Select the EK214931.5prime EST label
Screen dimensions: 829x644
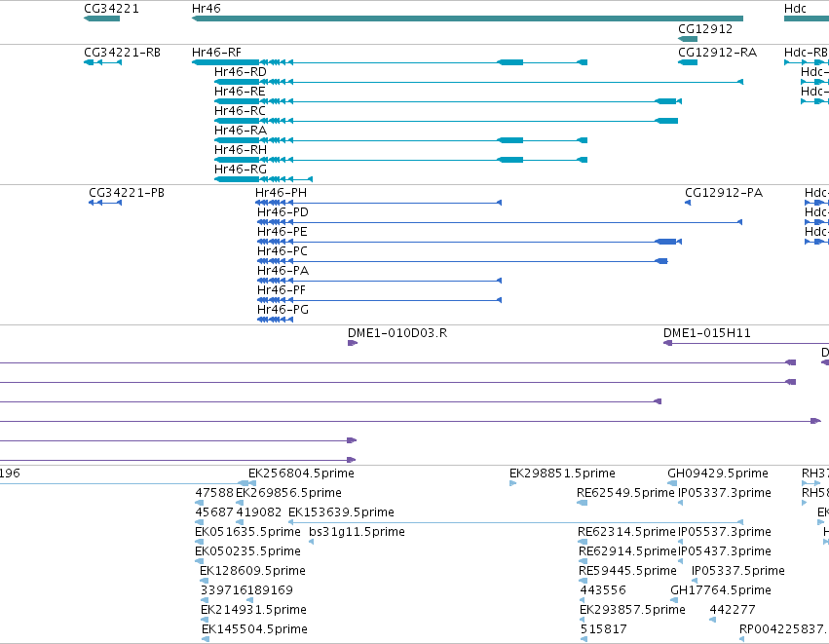point(254,610)
